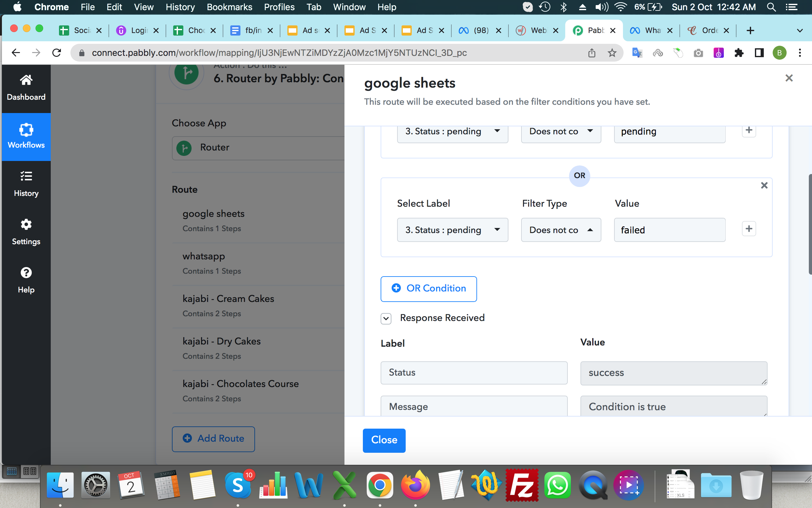Open Chrome extensions puzzle menu

(x=739, y=53)
